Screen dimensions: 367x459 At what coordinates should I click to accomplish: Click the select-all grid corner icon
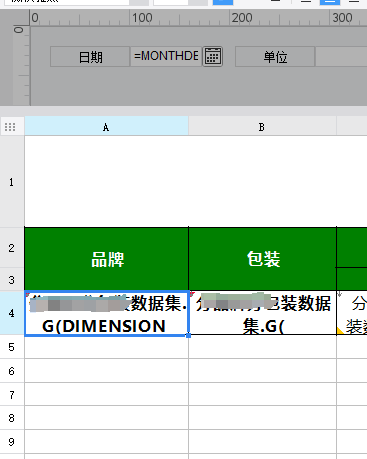coord(10,127)
